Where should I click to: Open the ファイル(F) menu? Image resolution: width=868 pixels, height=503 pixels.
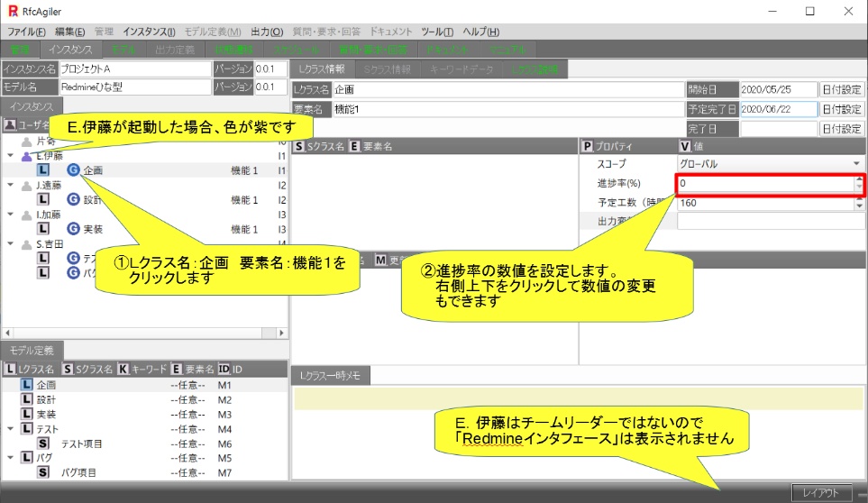[26, 32]
